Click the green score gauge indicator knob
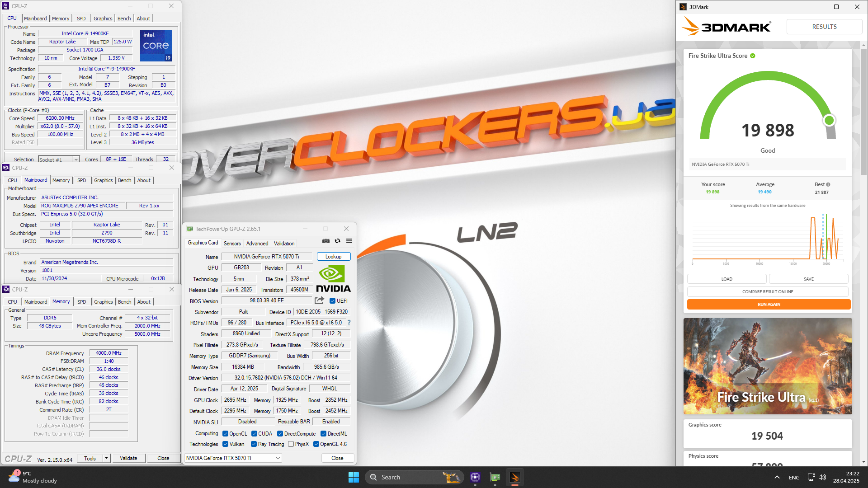 click(x=829, y=120)
